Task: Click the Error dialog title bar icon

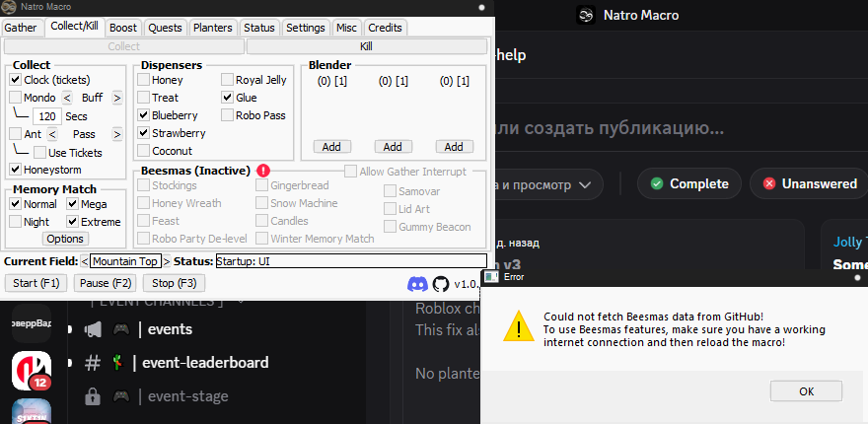Action: [x=490, y=277]
